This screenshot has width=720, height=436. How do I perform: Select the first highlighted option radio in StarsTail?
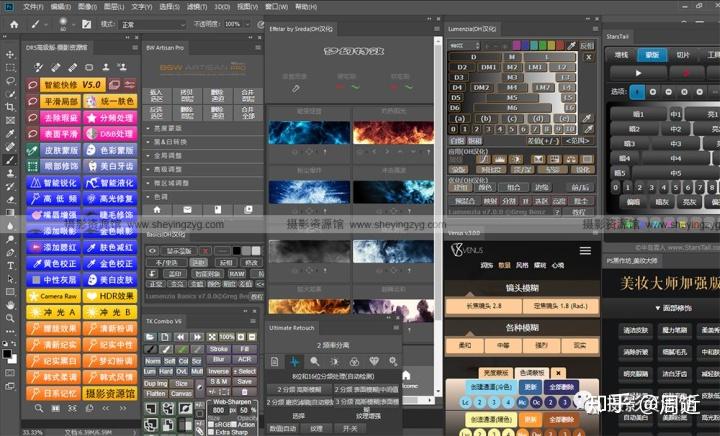point(637,92)
